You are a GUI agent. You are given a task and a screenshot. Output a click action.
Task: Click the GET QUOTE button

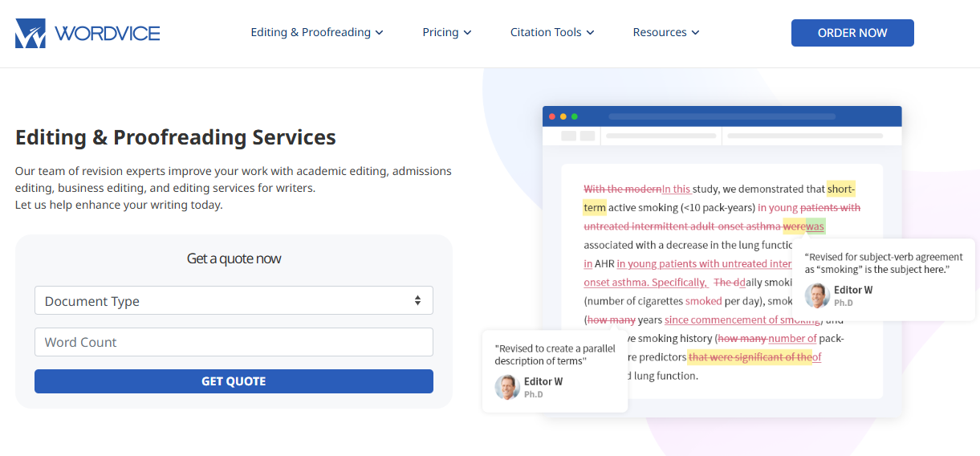[x=234, y=381]
